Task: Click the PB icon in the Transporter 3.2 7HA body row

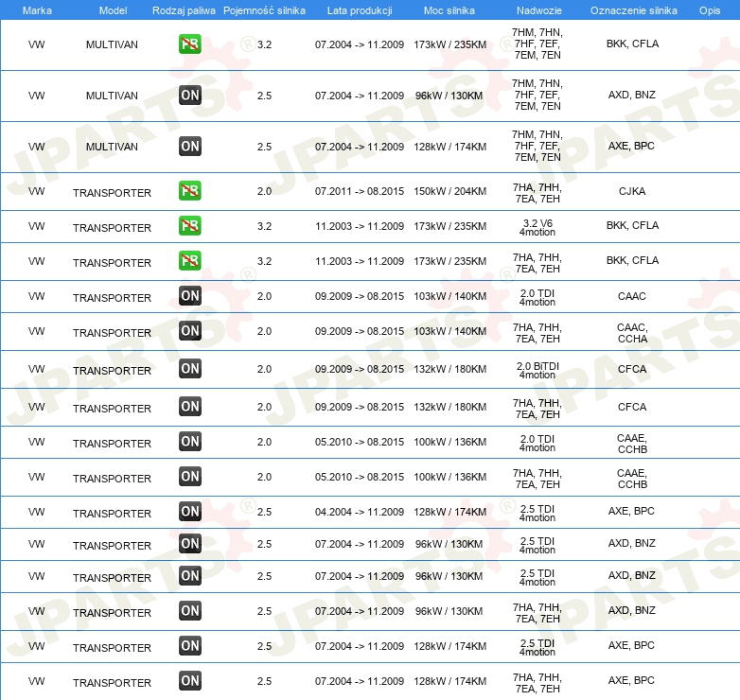Action: tap(189, 261)
